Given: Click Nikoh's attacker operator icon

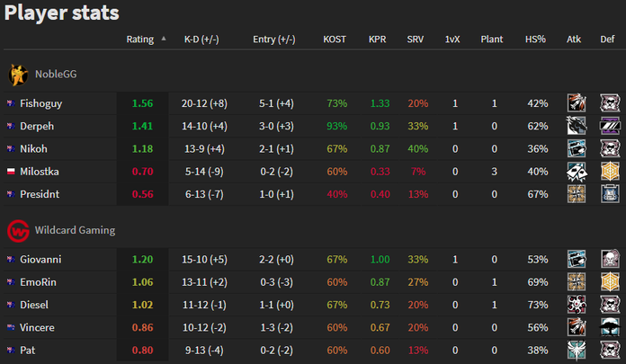Looking at the screenshot, I should 577,149.
